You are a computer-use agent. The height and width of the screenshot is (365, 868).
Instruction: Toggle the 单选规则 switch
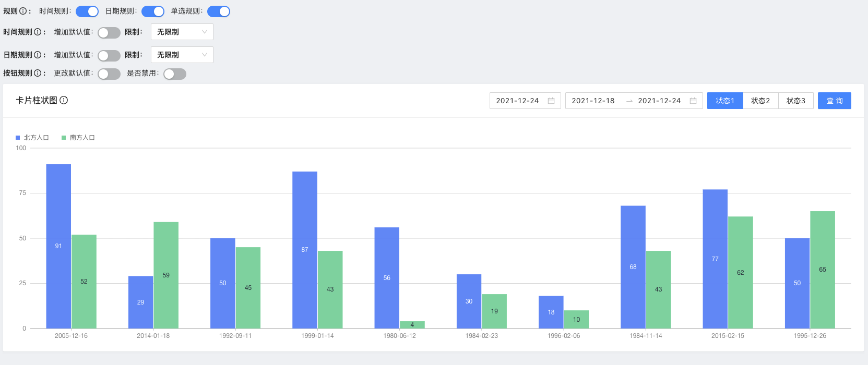click(219, 11)
